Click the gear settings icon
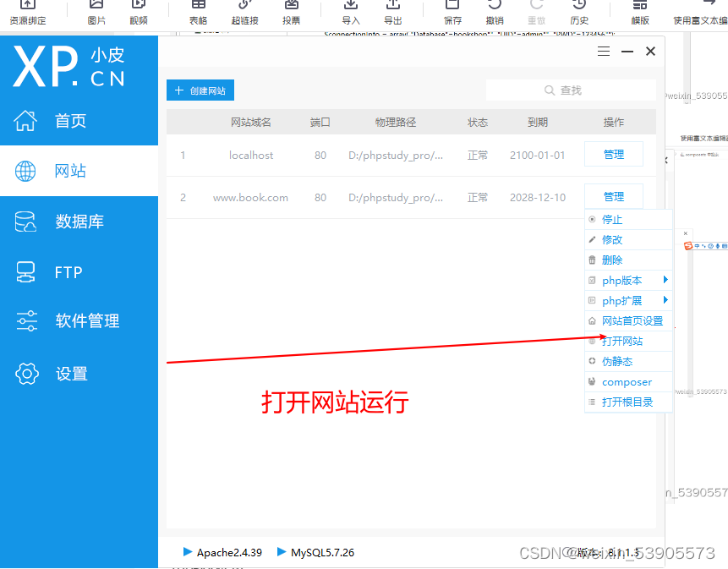Screen dimensions: 728x569 (x=27, y=374)
